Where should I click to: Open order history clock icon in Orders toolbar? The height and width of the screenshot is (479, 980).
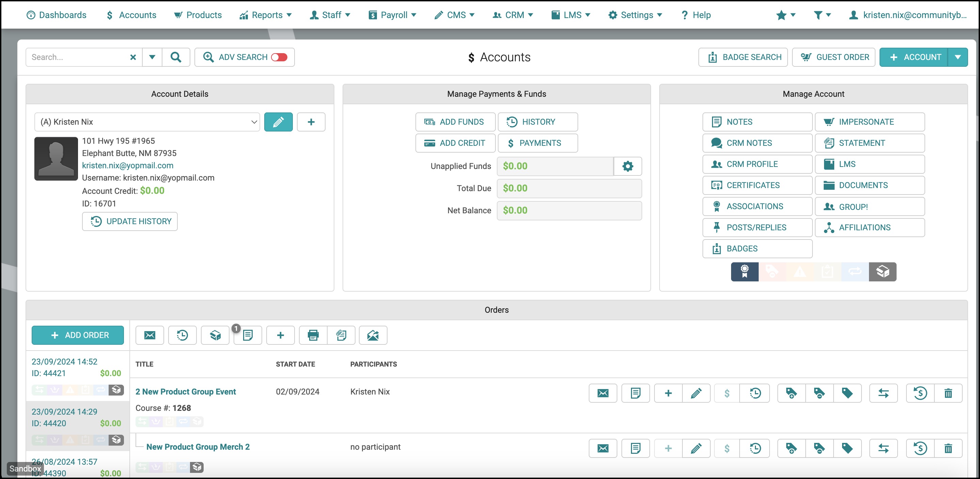click(x=182, y=335)
